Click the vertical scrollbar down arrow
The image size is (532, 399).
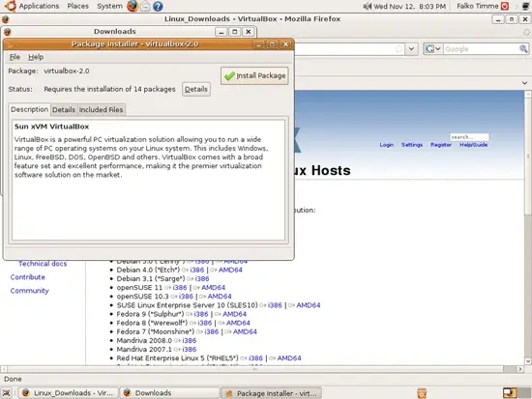[x=527, y=361]
